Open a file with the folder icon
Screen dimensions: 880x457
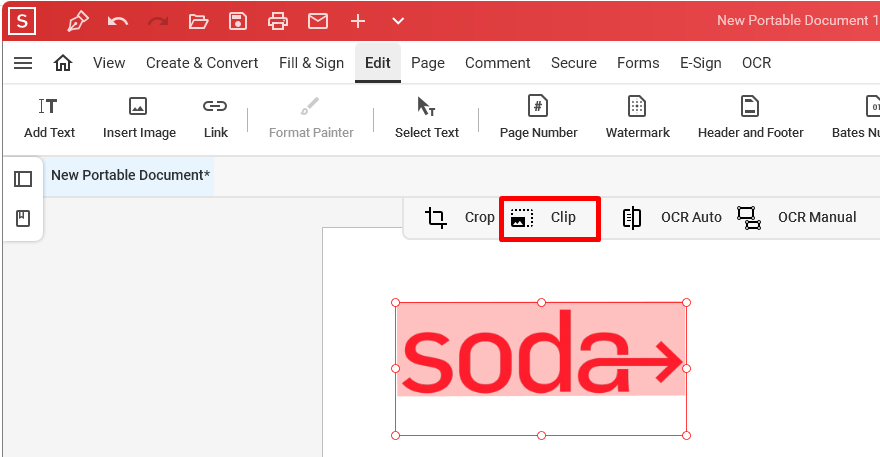[198, 21]
